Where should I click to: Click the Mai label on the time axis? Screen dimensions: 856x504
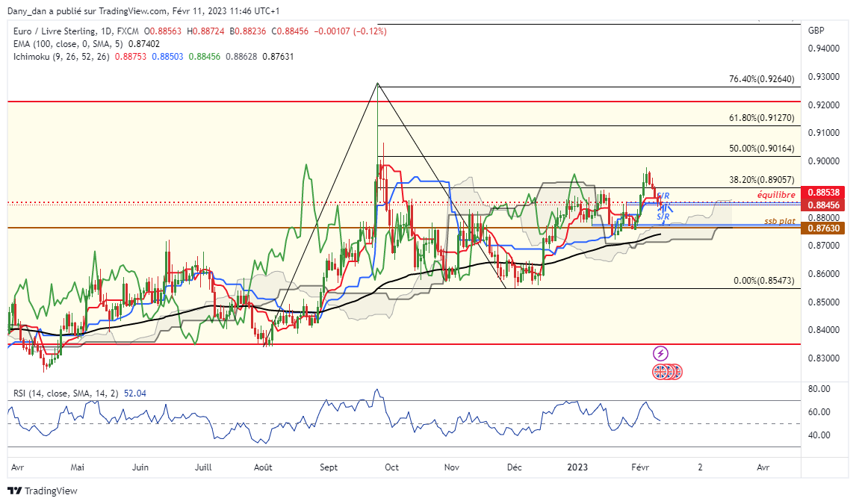(x=78, y=467)
